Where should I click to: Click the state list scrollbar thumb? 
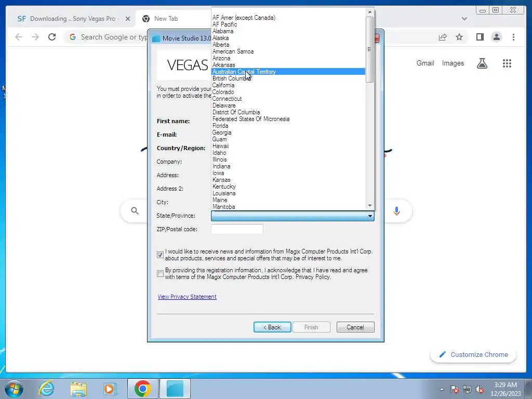[370, 49]
